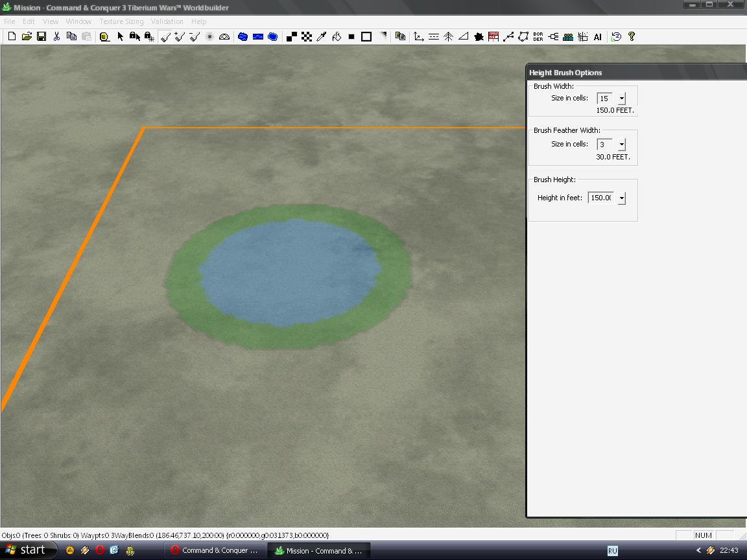Click the Mission - Command & taskbar button
The height and width of the screenshot is (560, 747).
point(319,550)
